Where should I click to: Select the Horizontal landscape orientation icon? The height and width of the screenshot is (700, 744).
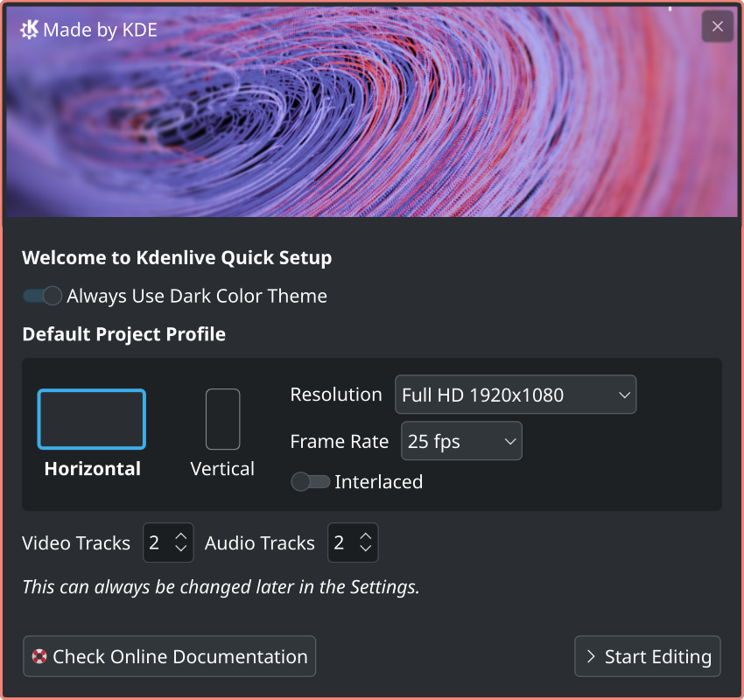click(92, 419)
